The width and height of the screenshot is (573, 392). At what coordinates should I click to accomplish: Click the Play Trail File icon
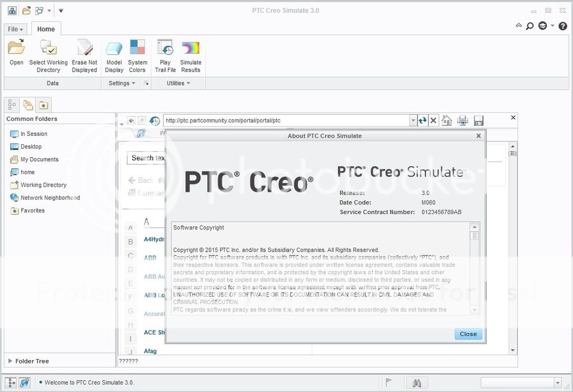pyautogui.click(x=165, y=48)
